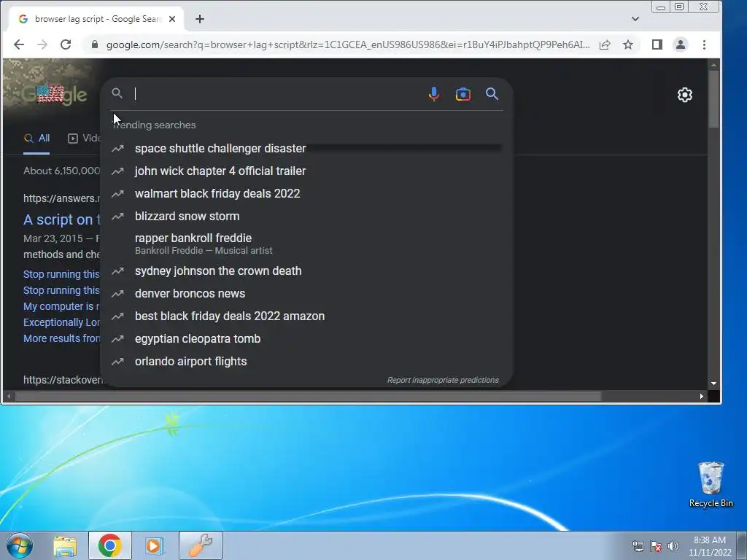This screenshot has width=747, height=560.
Task: Share this page icon in address bar
Action: coord(605,44)
